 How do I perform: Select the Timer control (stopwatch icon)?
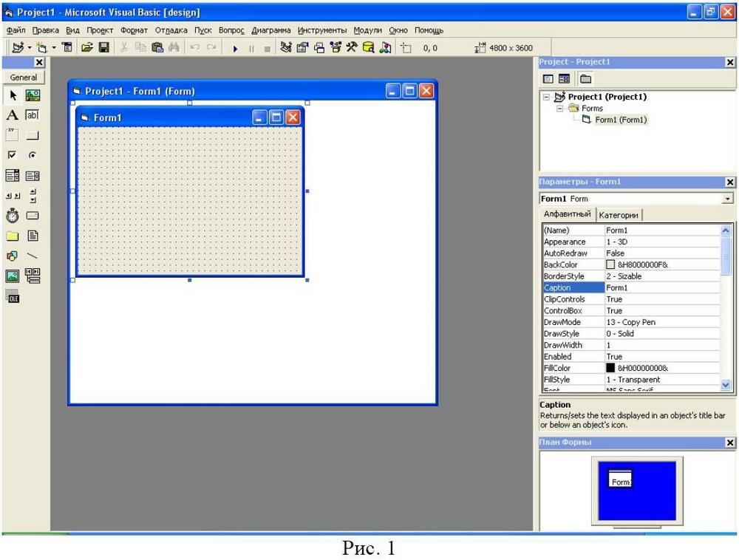pos(13,216)
